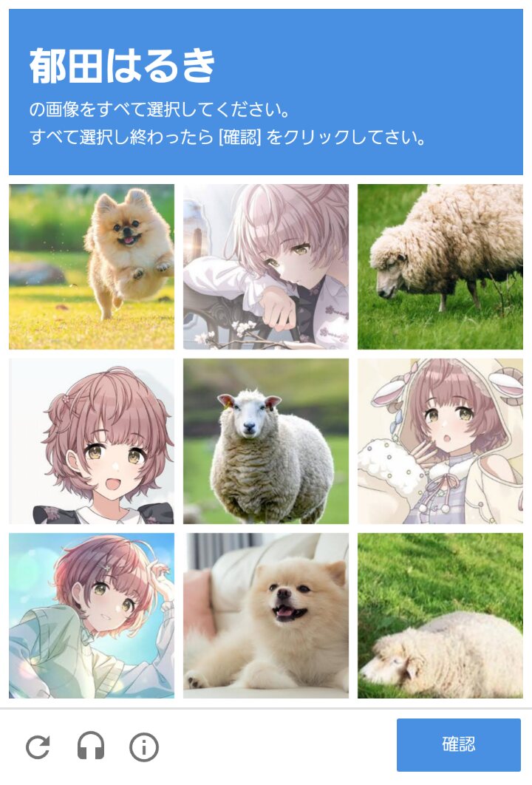The width and height of the screenshot is (532, 785).
Task: Click the 郁田はるき heading text
Action: tap(122, 66)
